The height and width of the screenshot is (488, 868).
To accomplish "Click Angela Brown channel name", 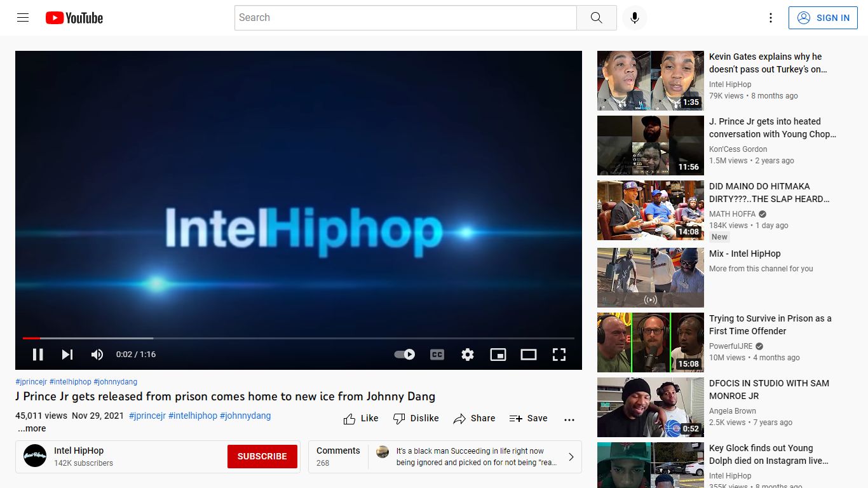I will [733, 411].
